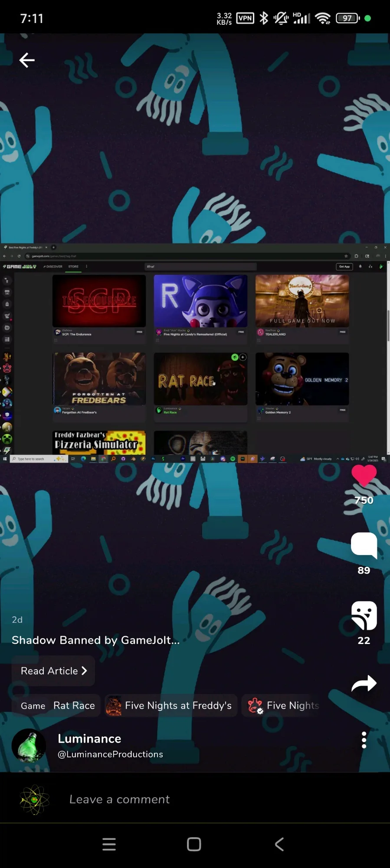This screenshot has width=390, height=868.
Task: Open Luminance's green lightbulb profile avatar
Action: point(29,746)
